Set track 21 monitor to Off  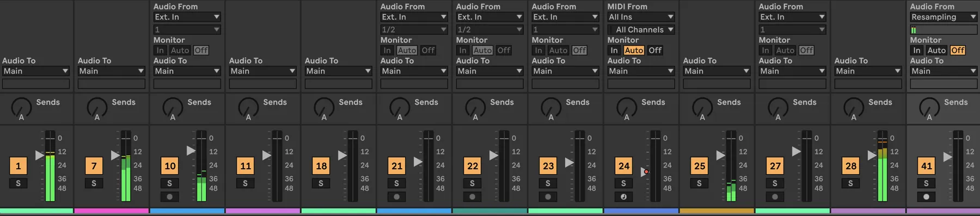(428, 50)
